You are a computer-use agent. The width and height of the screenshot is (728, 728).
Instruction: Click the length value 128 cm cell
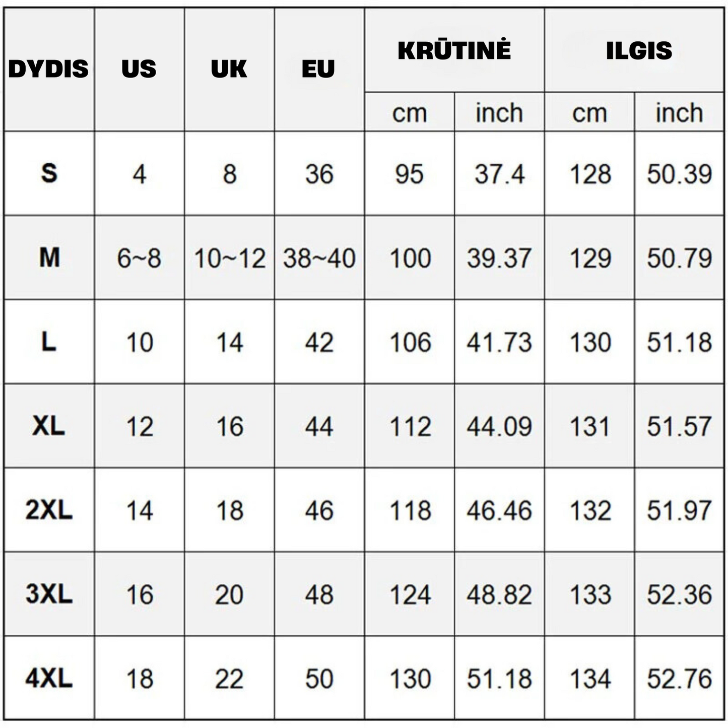[x=590, y=174]
